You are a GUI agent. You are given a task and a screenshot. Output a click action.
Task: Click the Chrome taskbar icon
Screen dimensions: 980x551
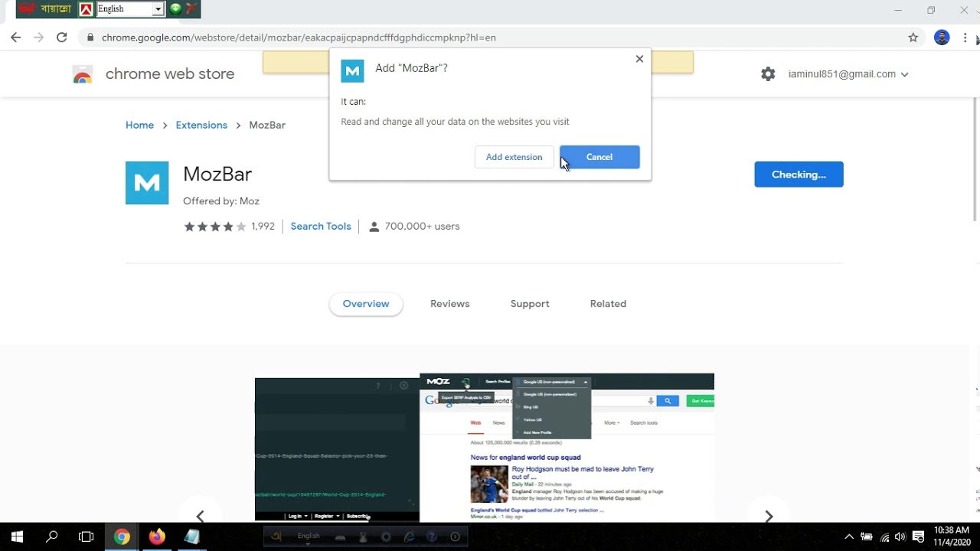(x=122, y=537)
